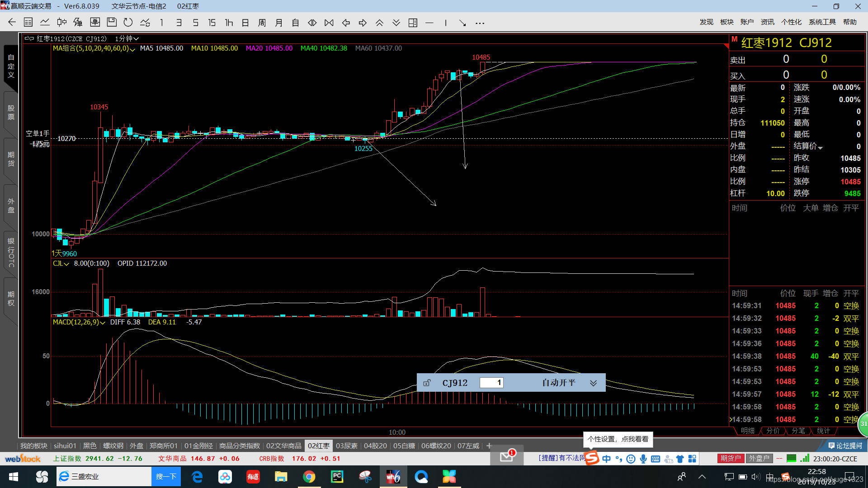Open the 发现 menu
868x488 pixels.
[706, 22]
